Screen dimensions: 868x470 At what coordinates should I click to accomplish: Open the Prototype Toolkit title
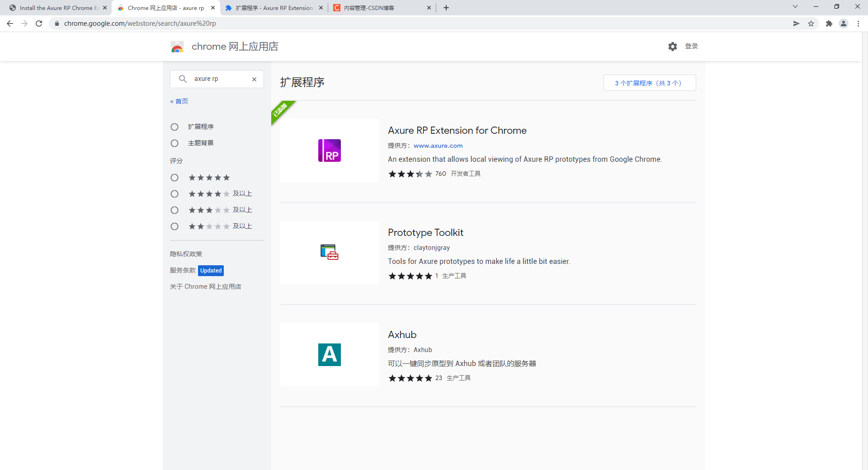(x=425, y=233)
